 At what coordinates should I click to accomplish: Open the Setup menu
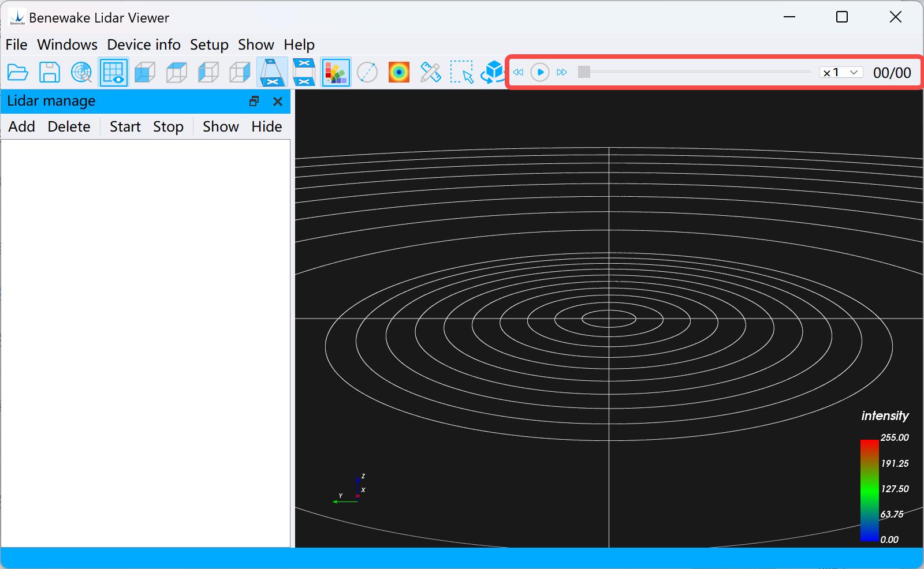click(209, 44)
